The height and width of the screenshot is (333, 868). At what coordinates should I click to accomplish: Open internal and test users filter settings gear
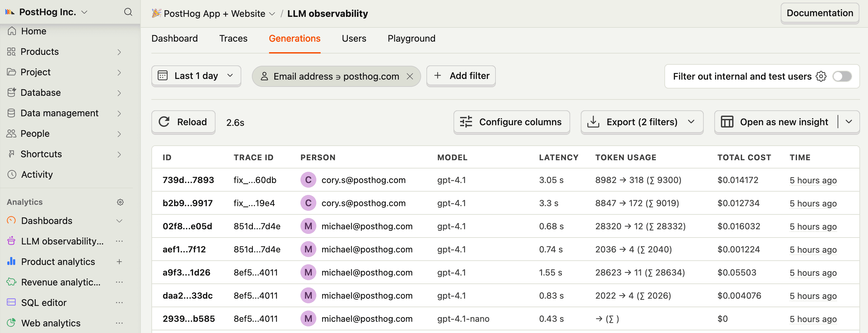click(821, 76)
